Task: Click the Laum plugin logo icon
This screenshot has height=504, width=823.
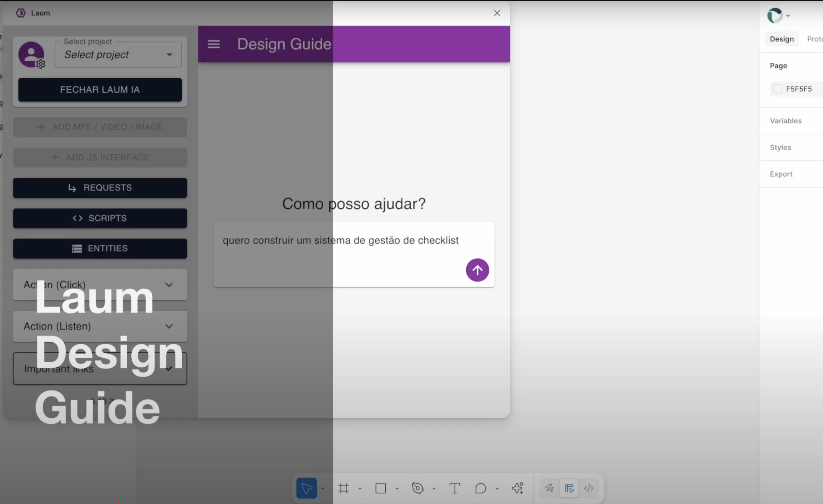Action: tap(21, 13)
